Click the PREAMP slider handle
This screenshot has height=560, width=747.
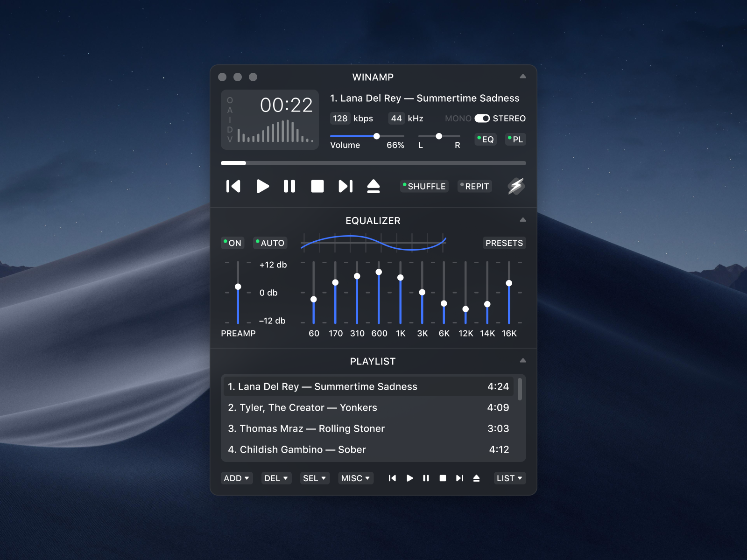tap(238, 287)
